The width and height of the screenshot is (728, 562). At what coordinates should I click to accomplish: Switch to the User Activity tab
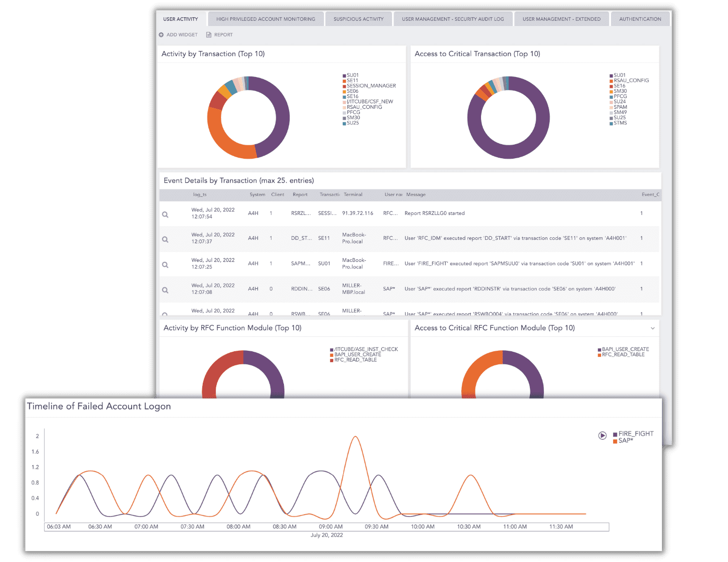point(180,19)
